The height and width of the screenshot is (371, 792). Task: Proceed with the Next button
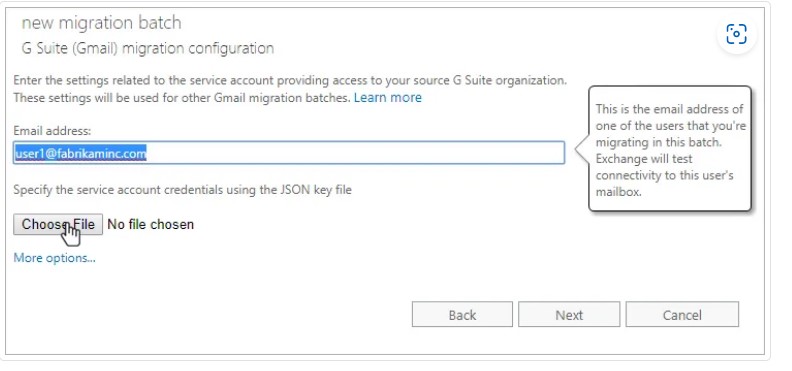[569, 314]
